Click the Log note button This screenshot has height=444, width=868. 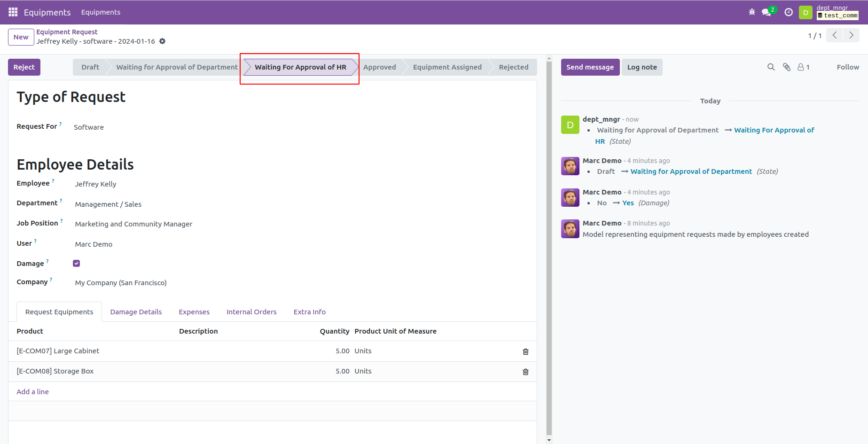(x=642, y=67)
